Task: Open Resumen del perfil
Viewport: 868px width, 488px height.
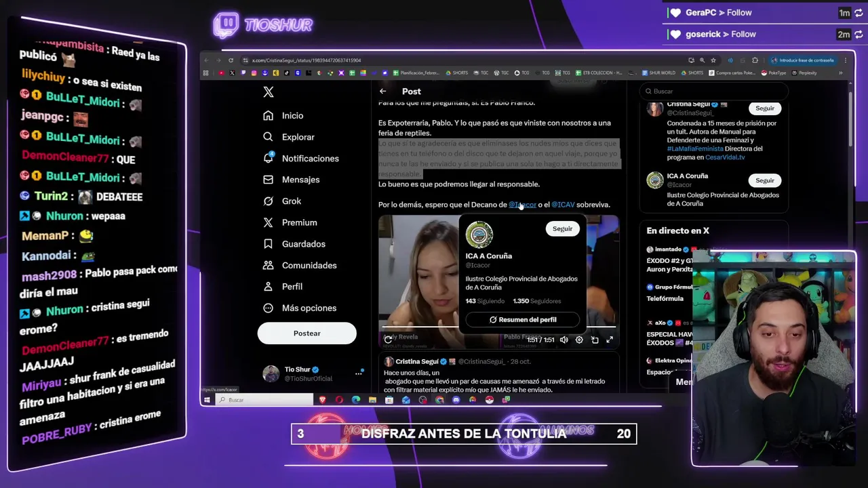Action: (523, 320)
